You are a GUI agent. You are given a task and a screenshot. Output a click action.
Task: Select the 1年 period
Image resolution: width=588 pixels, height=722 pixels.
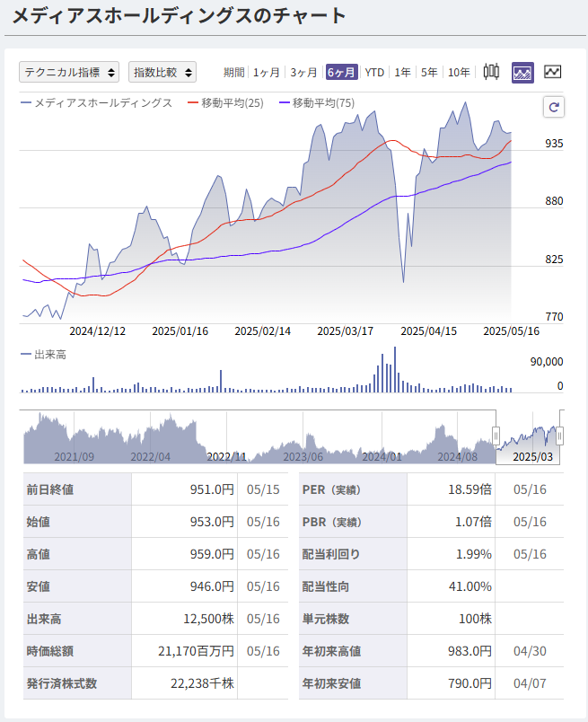click(x=402, y=73)
